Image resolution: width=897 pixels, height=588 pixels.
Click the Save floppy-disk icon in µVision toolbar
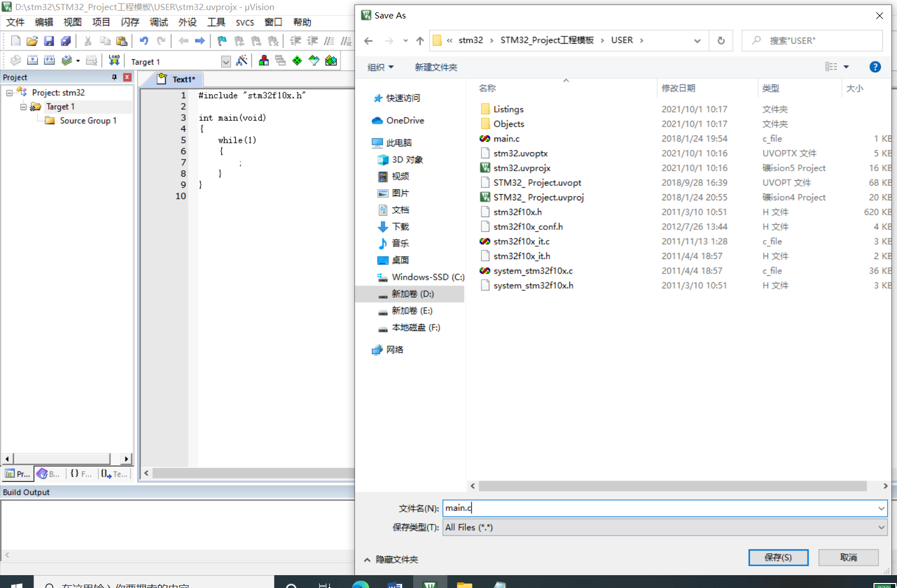49,41
